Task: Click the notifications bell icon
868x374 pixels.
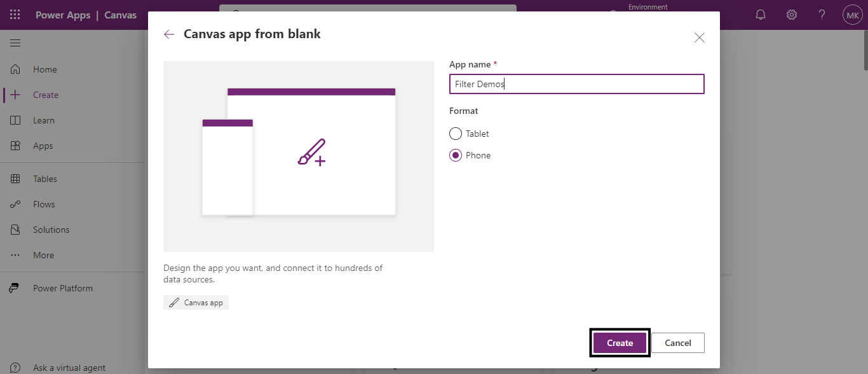Action: pos(761,15)
